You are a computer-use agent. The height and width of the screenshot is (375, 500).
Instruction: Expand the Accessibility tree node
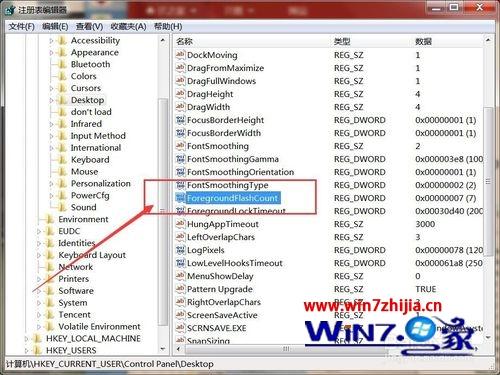point(51,41)
